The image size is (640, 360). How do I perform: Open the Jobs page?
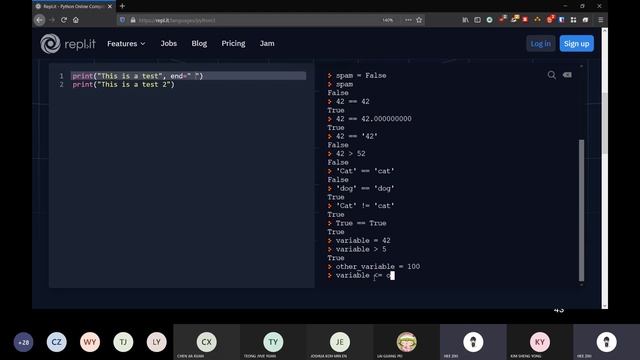pos(169,43)
